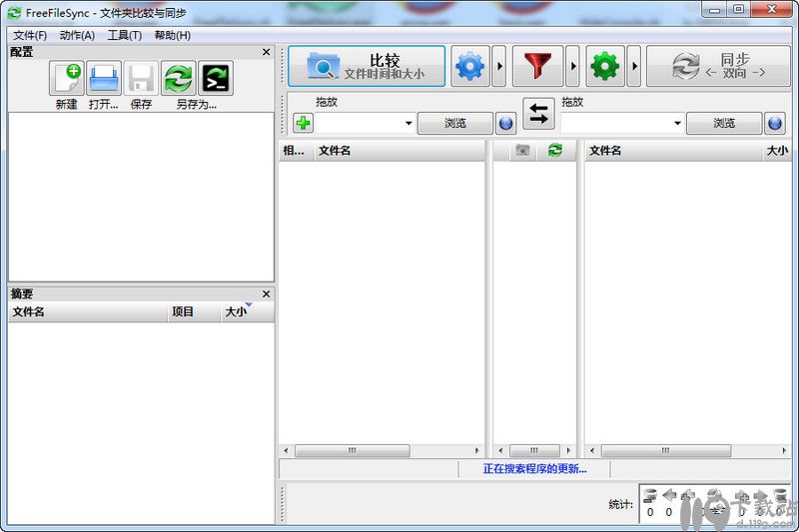Minimize the FreeFileSync window
Viewport: 799px width, 532px height.
(715, 10)
